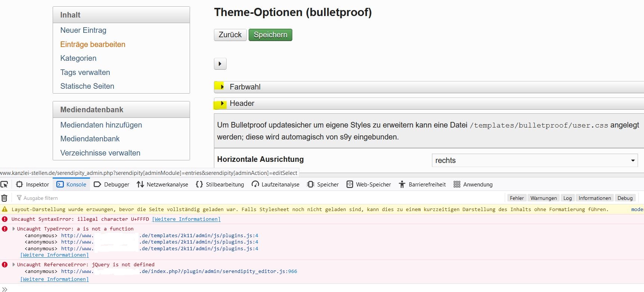Open Horizontale Ausrichtung dropdown
The width and height of the screenshot is (644, 292).
pos(535,160)
